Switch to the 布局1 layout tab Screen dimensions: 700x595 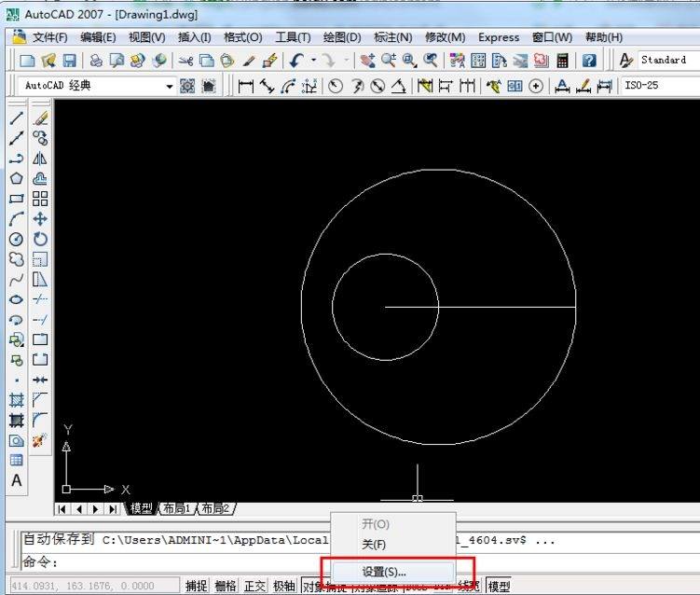(176, 508)
